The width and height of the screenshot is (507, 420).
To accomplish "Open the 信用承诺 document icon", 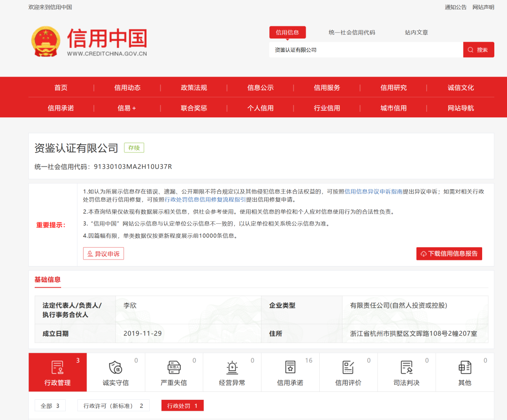I will pos(290,366).
